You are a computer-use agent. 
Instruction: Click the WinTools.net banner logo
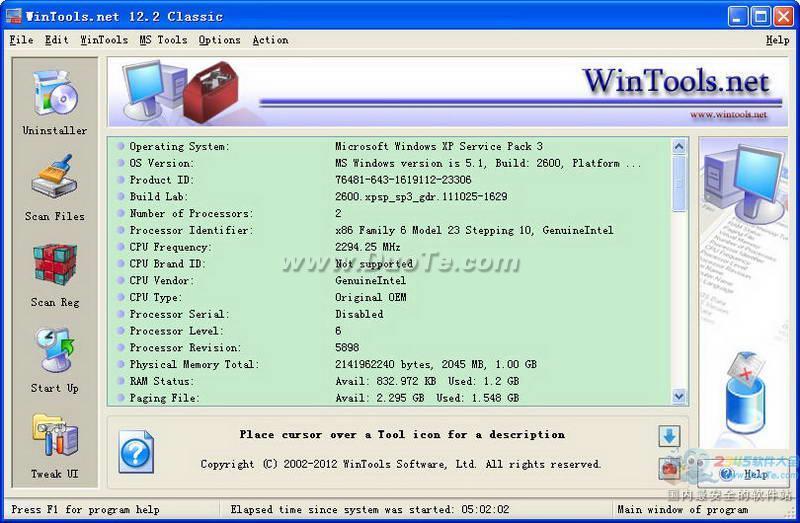click(x=676, y=82)
